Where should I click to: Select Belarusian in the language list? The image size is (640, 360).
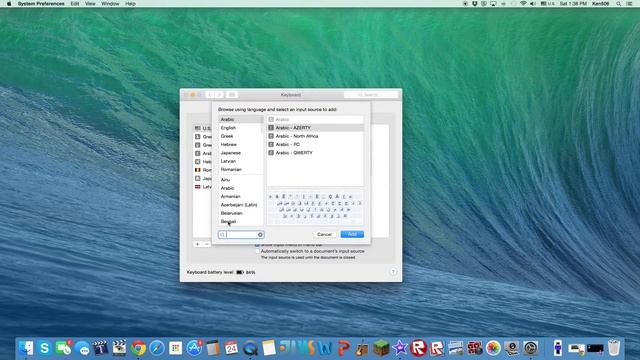pos(241,213)
